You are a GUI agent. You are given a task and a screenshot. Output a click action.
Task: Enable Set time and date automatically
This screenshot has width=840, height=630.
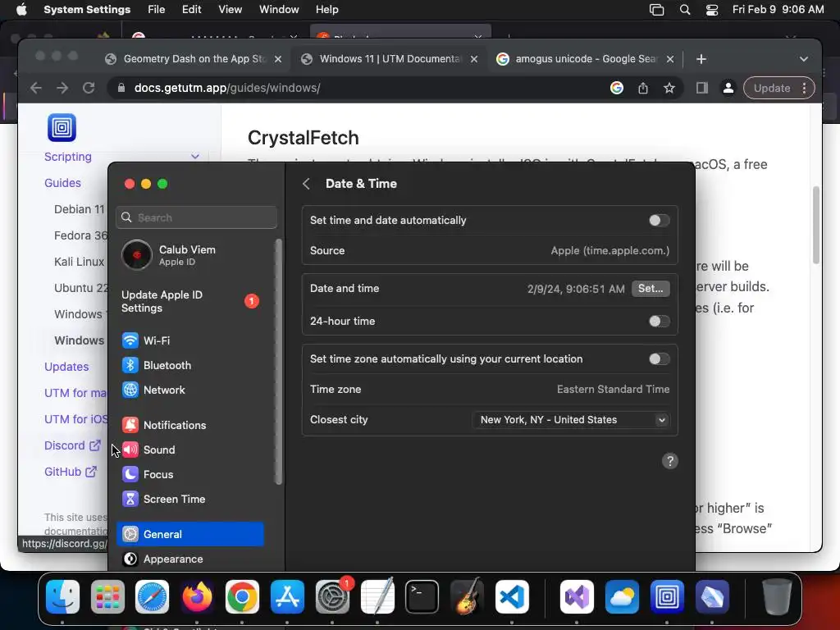pos(659,220)
